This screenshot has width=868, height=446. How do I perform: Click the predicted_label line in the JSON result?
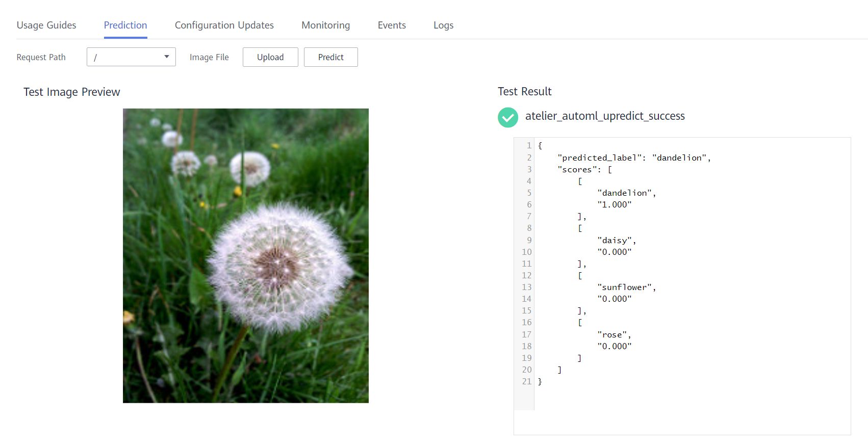633,158
